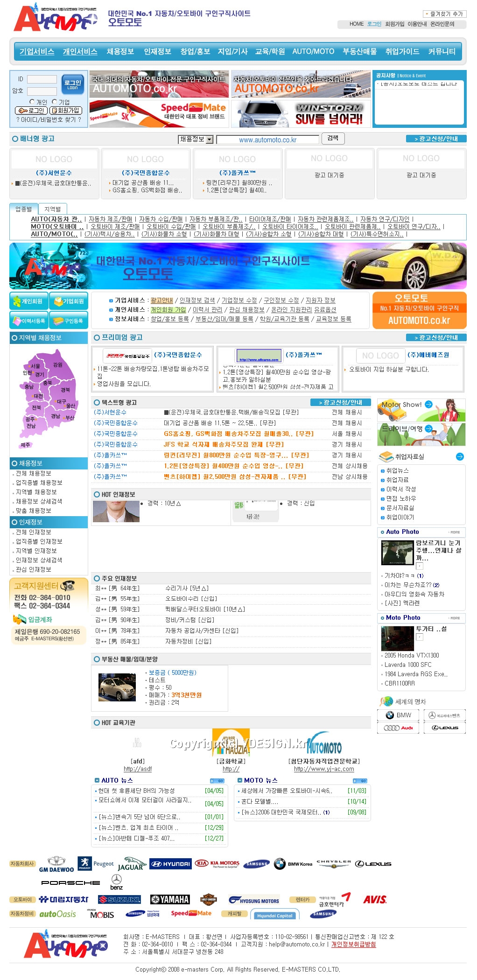Image resolution: width=477 pixels, height=980 pixels.
Task: Click the Hyosung Motors logo
Action: click(254, 900)
